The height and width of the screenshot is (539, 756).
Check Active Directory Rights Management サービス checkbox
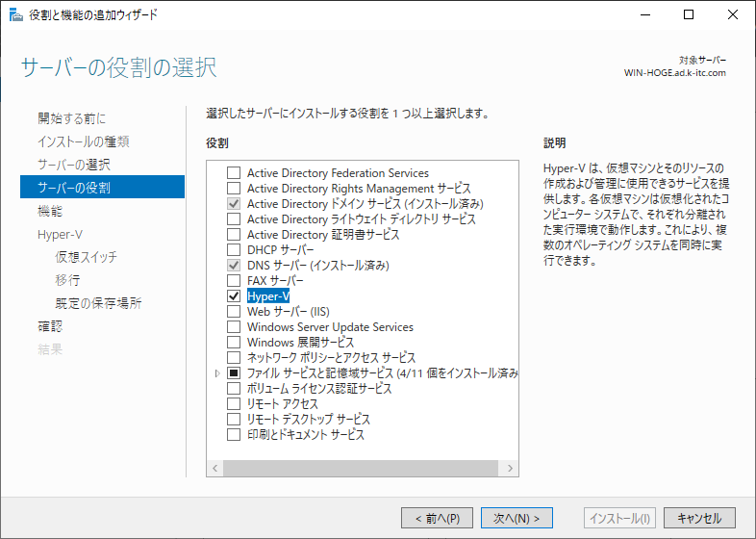coord(234,189)
